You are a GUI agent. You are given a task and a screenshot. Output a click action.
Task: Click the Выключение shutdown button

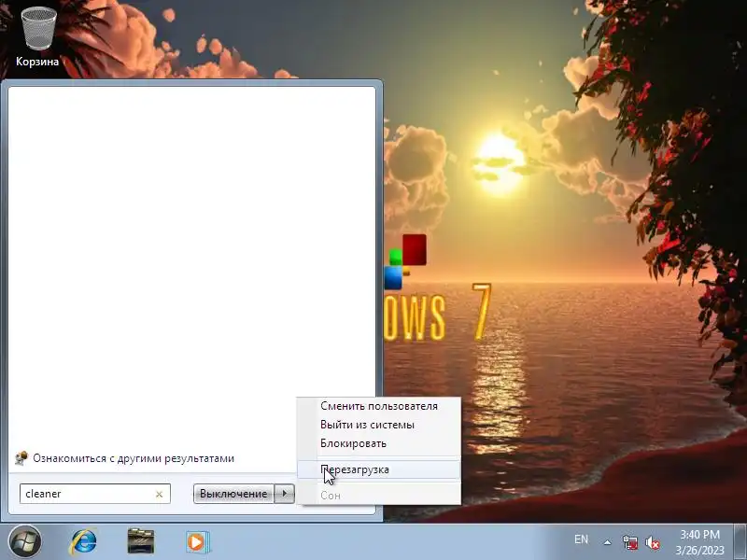(233, 494)
